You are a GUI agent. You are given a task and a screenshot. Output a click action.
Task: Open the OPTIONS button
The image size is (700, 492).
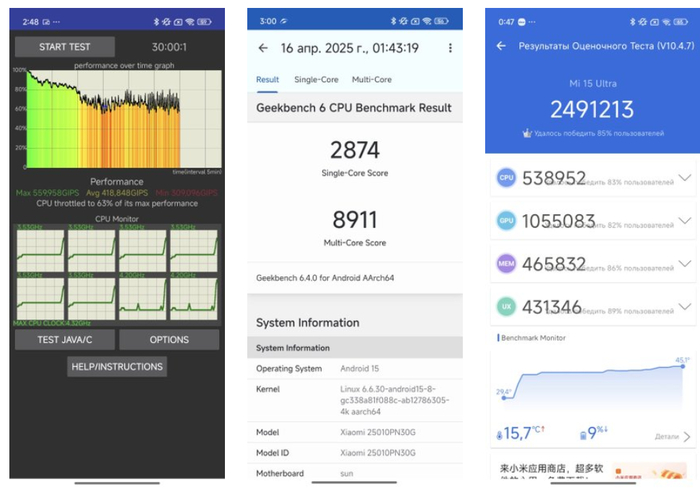(x=169, y=340)
